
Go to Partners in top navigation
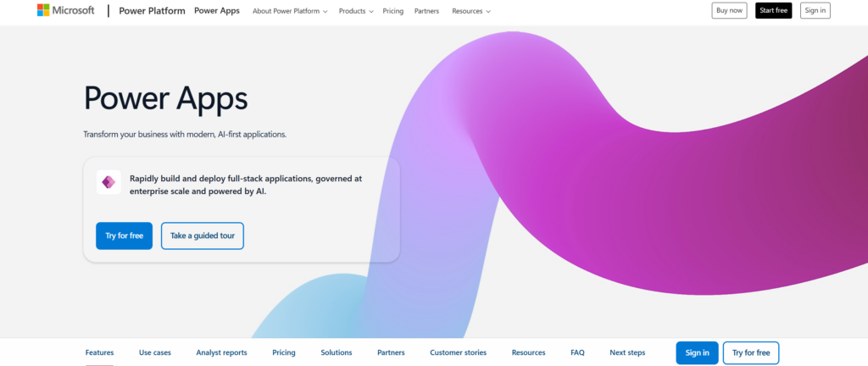(x=426, y=11)
